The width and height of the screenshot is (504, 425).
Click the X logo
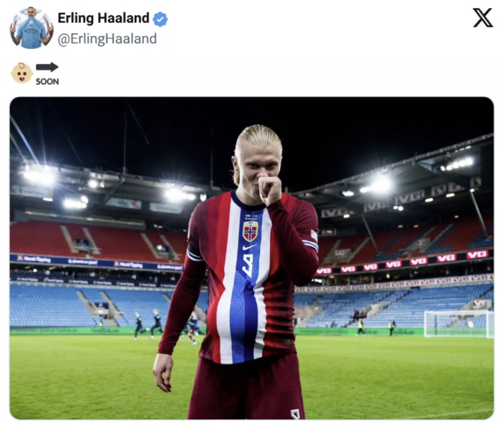pyautogui.click(x=482, y=18)
